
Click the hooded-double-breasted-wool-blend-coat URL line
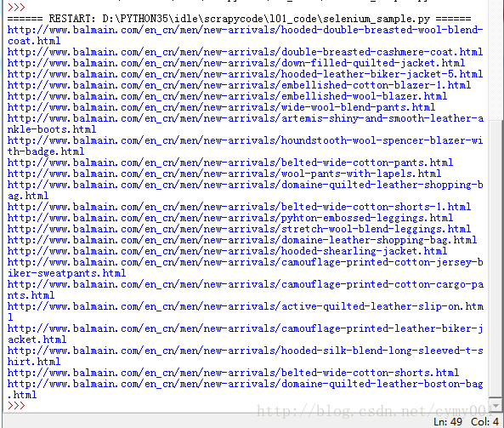[245, 30]
